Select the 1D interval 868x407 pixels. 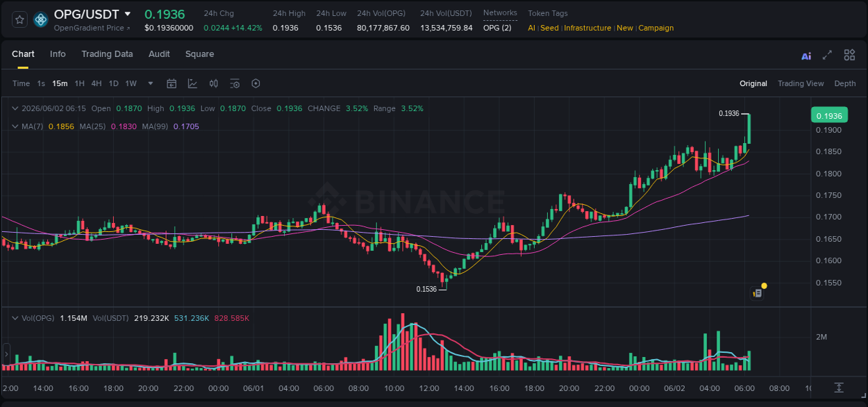tap(113, 83)
